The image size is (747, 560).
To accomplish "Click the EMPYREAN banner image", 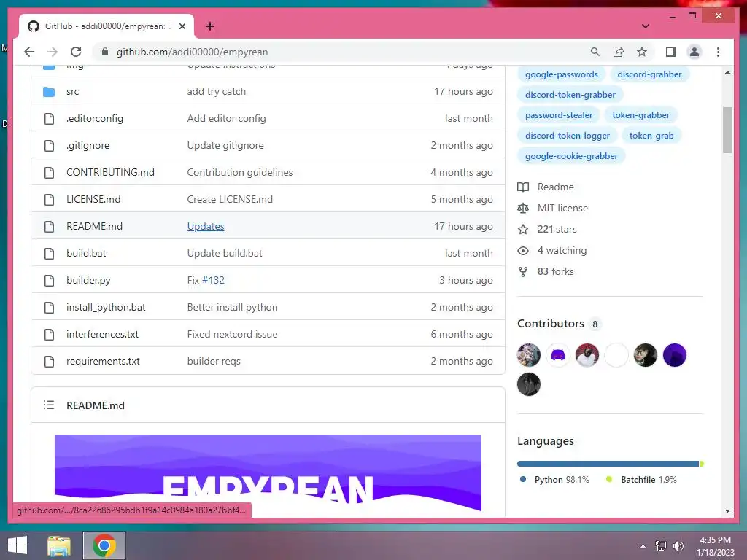I will pos(268,472).
